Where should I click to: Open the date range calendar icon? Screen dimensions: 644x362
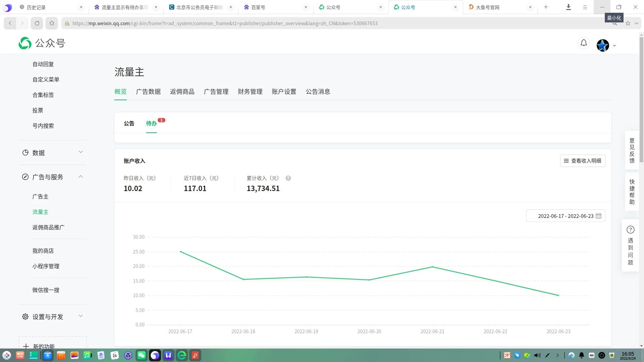pyautogui.click(x=598, y=216)
